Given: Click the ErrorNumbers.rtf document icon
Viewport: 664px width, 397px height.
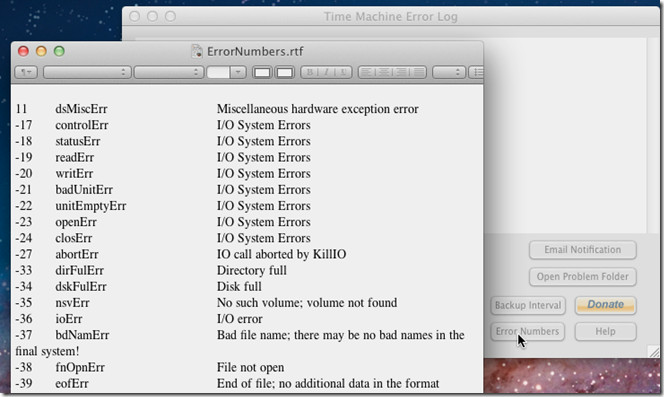Looking at the screenshot, I should coord(196,51).
